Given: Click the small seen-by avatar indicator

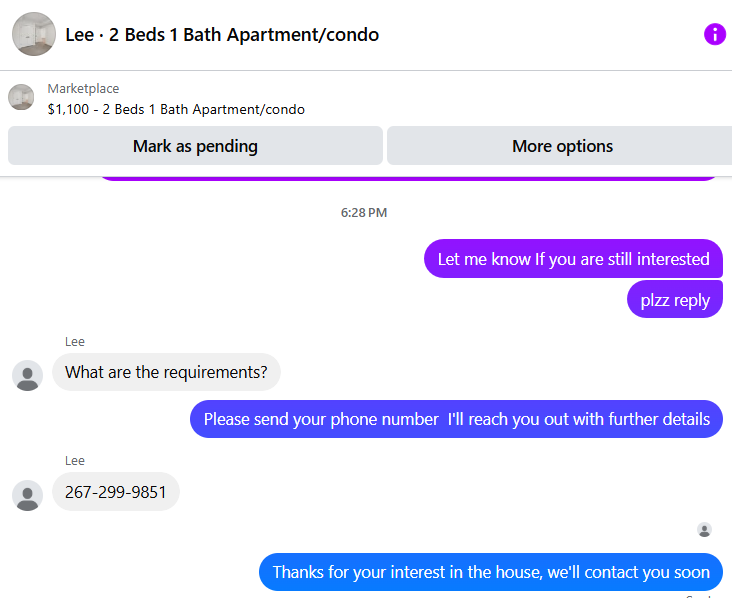Looking at the screenshot, I should pos(704,530).
